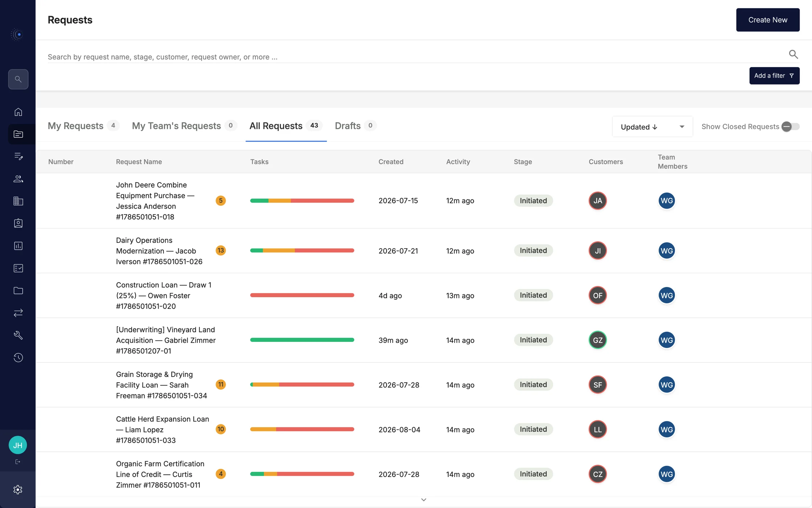This screenshot has height=508, width=812.
Task: Click WG team member on Cattle Herd row
Action: 667,429
